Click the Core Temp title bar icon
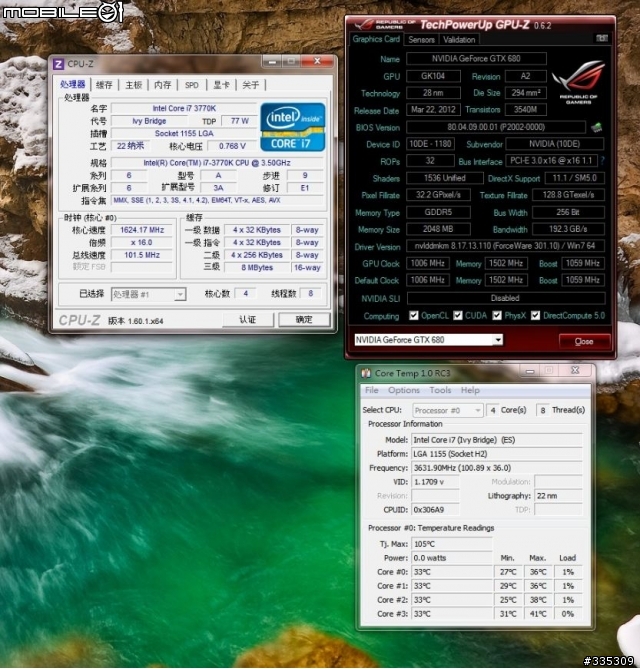 366,373
